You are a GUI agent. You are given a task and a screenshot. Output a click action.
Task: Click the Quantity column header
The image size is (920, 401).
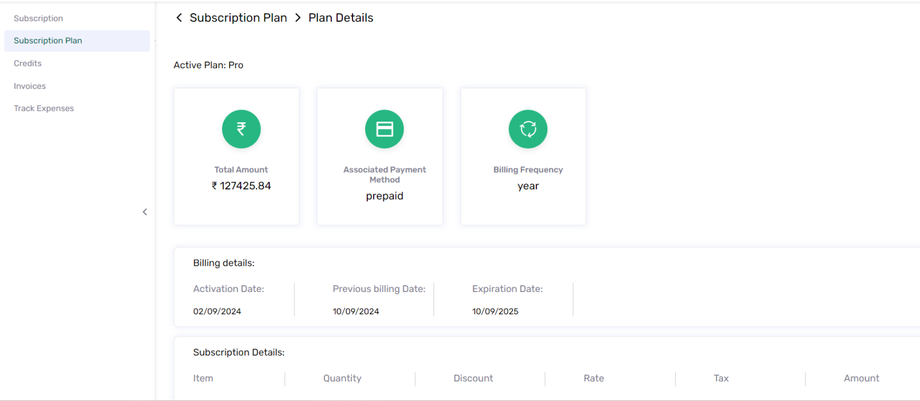tap(342, 378)
